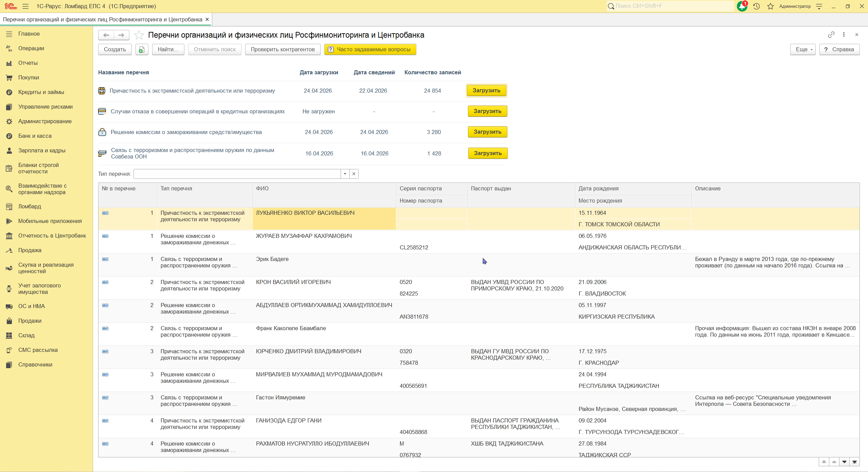Expand the 'Тип перечня' dropdown

[x=345, y=174]
